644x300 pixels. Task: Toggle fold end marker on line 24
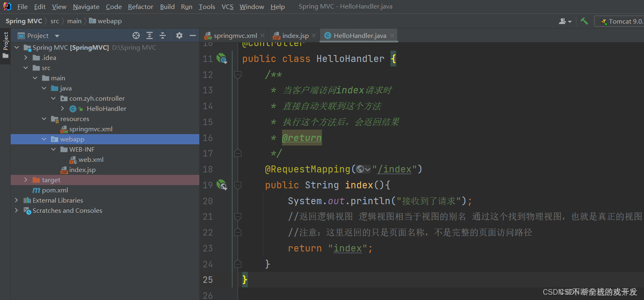coord(238,264)
